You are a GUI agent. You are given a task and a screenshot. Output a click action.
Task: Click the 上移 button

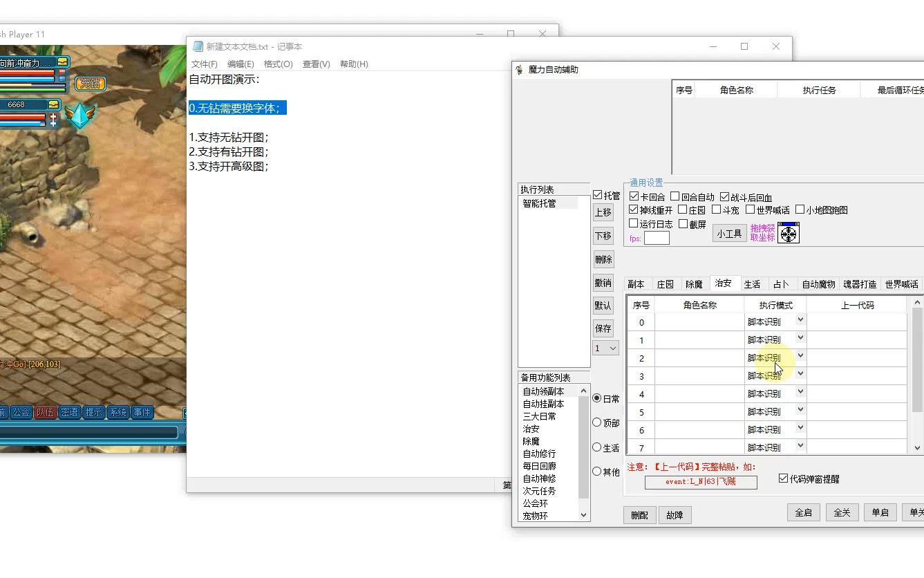click(x=603, y=212)
